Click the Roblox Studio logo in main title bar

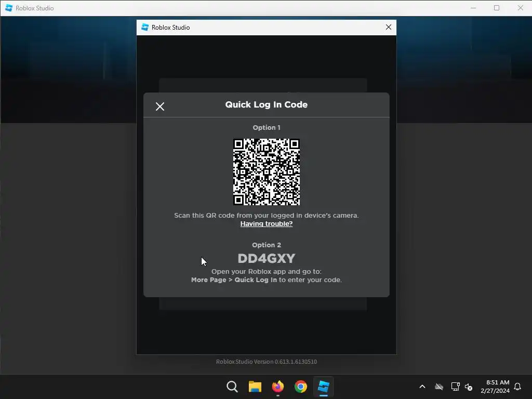(x=9, y=8)
